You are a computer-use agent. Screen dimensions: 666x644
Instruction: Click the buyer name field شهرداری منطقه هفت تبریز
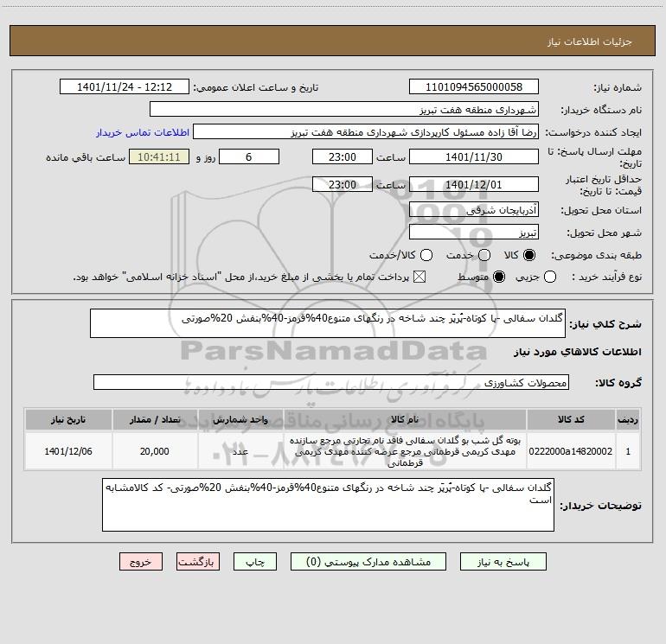344,110
